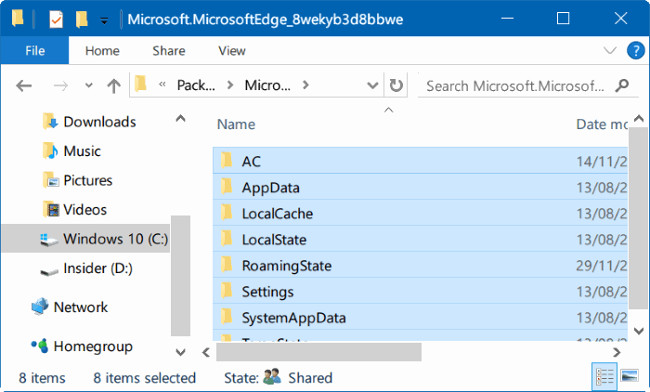Open the Help question mark icon

[635, 51]
